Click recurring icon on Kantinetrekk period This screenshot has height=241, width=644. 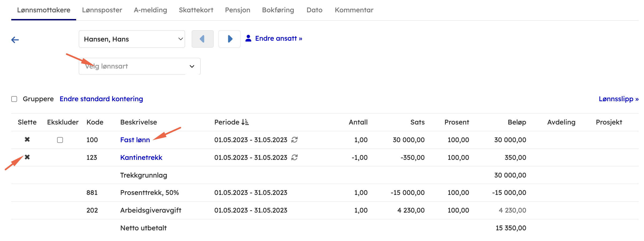pyautogui.click(x=294, y=157)
